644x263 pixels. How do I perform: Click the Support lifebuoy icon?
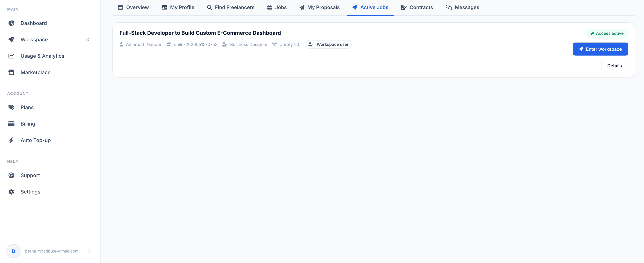pos(11,175)
